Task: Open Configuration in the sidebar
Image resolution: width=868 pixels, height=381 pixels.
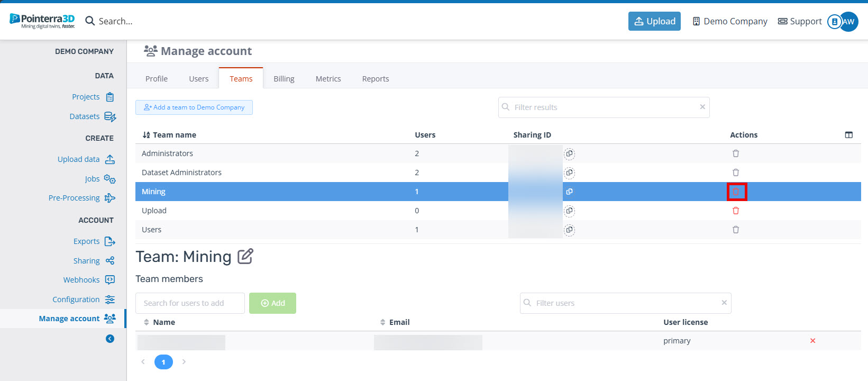Action: point(76,300)
